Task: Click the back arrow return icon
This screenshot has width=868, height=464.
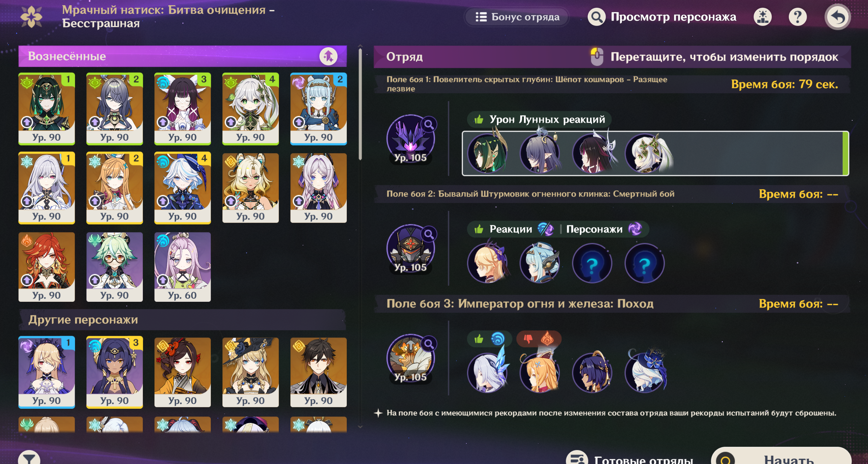Action: pos(837,17)
